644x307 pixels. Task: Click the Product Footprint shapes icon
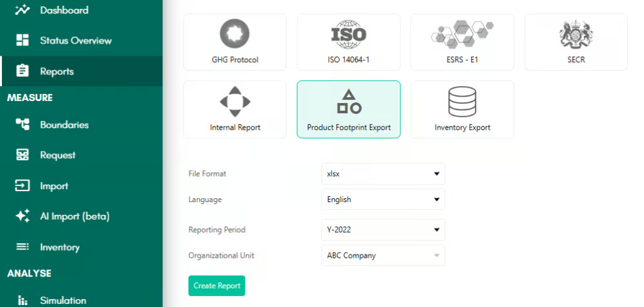click(349, 102)
